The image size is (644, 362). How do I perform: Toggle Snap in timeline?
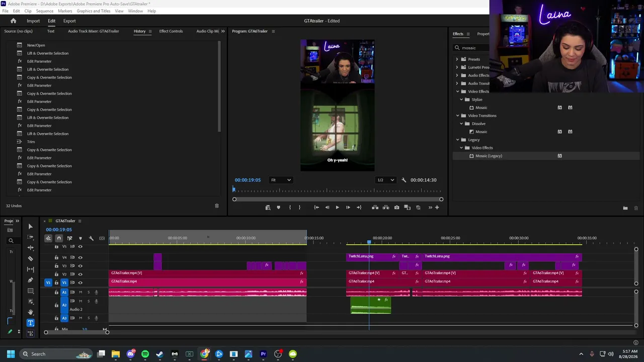[59, 238]
